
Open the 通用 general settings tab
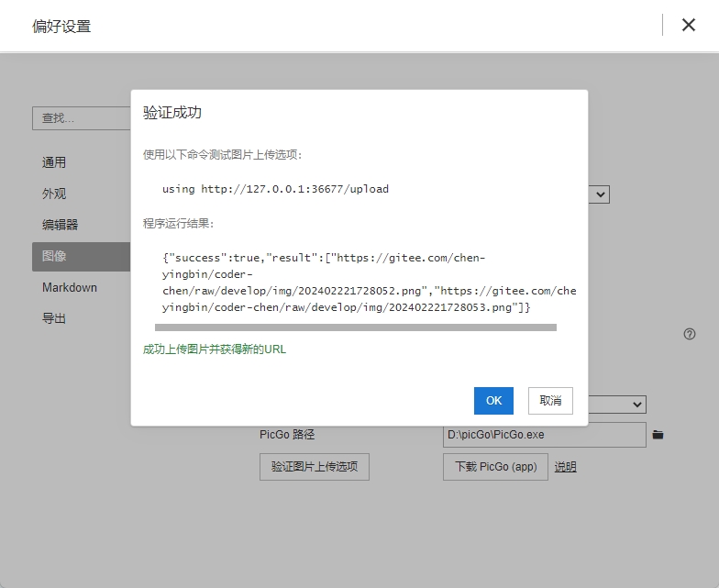(x=54, y=162)
